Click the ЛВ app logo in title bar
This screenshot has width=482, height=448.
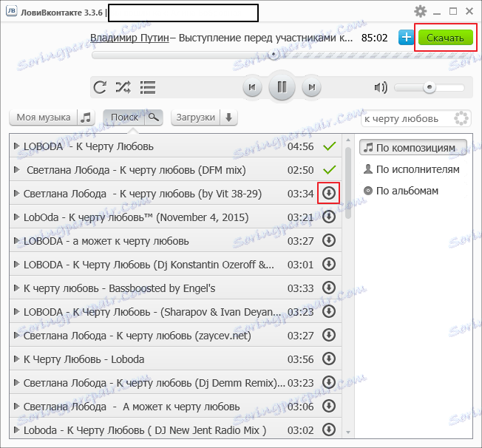12,12
